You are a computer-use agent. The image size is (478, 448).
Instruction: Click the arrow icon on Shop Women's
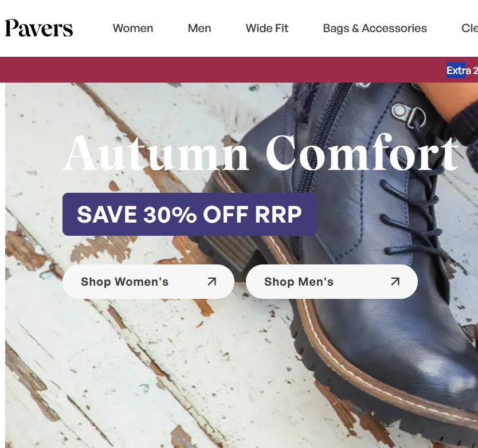(212, 282)
